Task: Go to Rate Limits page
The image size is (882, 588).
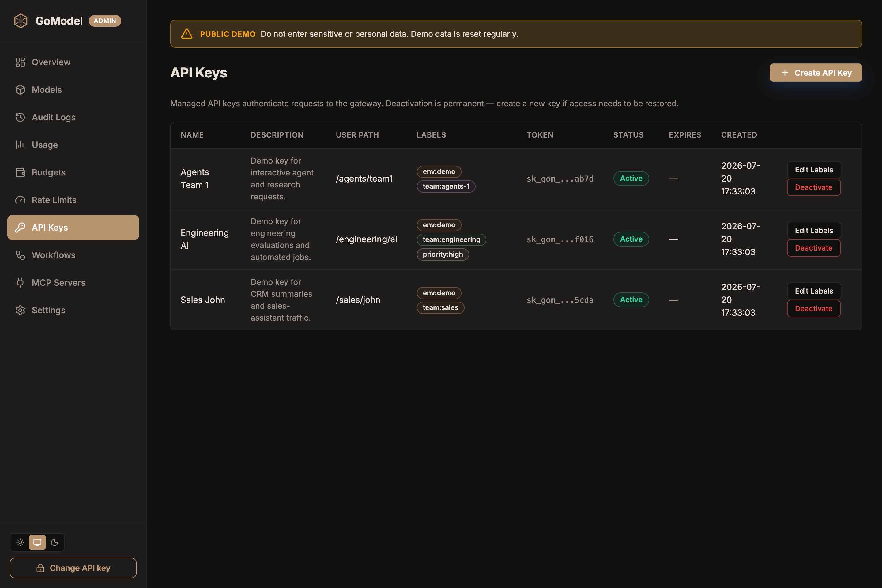Action: click(73, 200)
